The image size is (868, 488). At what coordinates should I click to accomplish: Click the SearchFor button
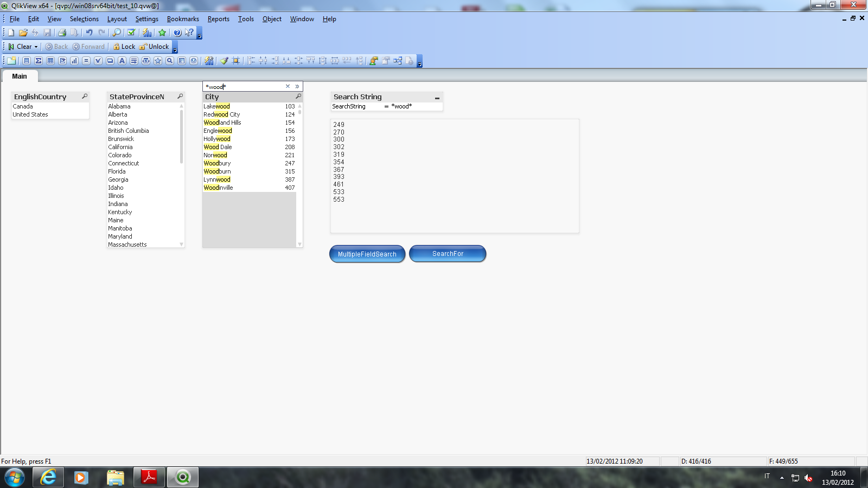(448, 253)
